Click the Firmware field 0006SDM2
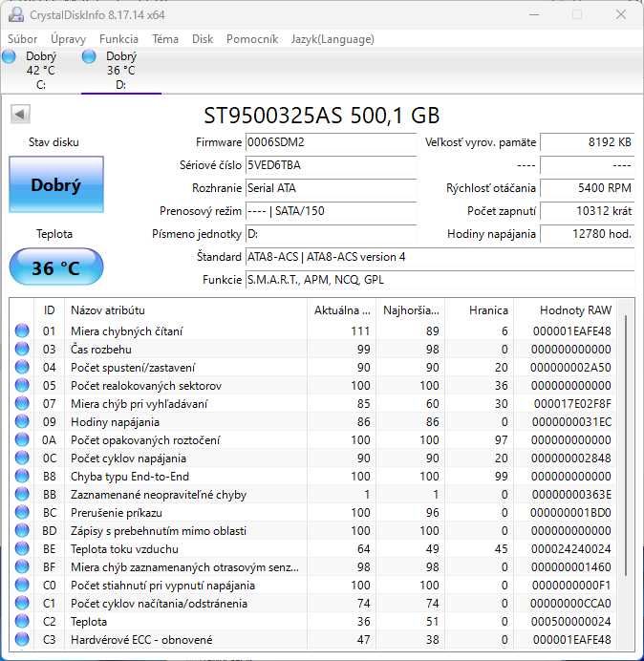644x661 pixels. pyautogui.click(x=331, y=142)
